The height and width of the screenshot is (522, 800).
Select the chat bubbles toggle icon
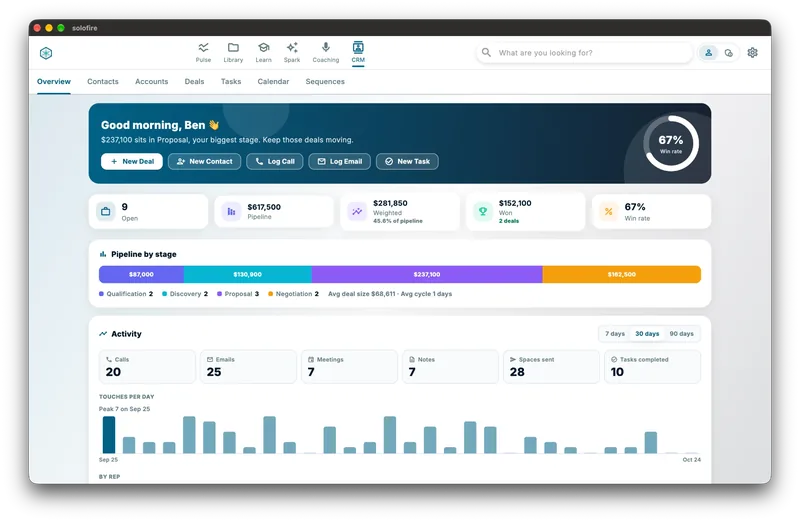tap(729, 53)
